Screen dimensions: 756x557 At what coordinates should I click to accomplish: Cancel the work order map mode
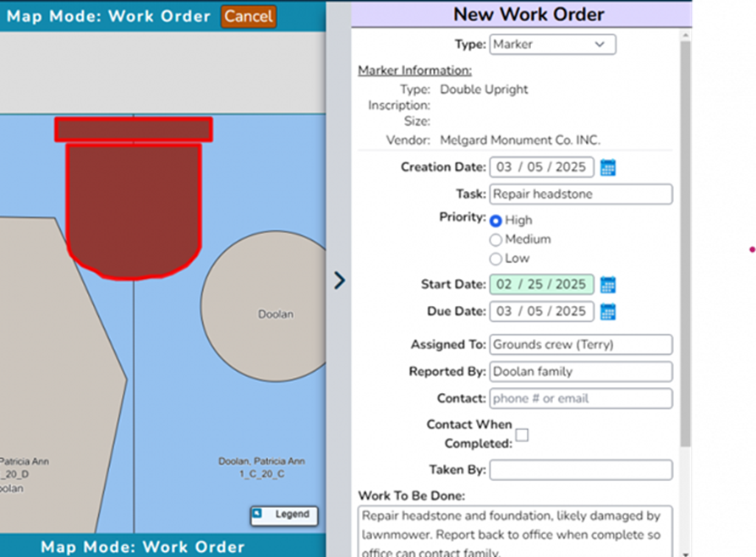tap(249, 16)
